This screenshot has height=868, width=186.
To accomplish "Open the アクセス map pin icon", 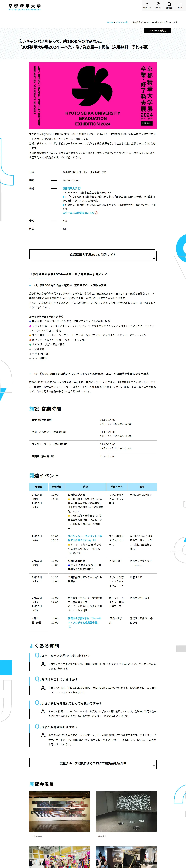I will click(x=158, y=5).
